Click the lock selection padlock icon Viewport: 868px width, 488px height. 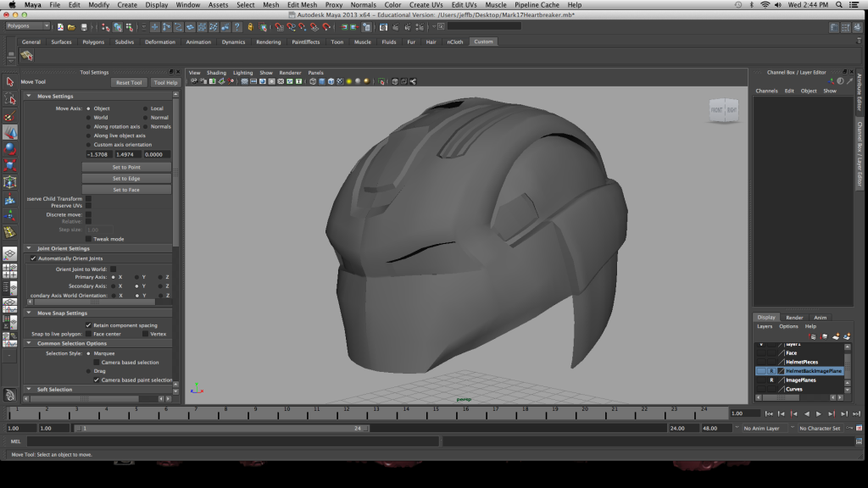[250, 27]
